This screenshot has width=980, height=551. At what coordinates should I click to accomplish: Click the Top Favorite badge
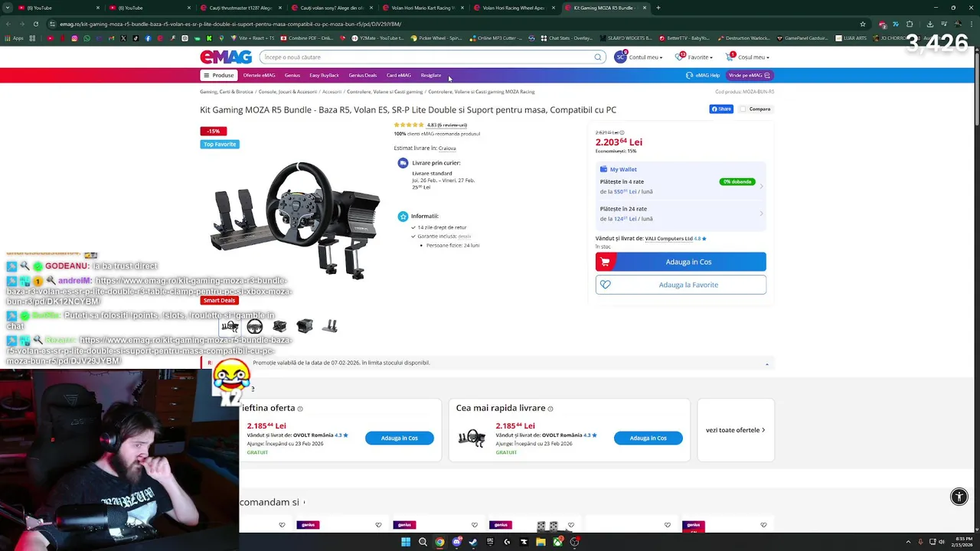tap(220, 144)
